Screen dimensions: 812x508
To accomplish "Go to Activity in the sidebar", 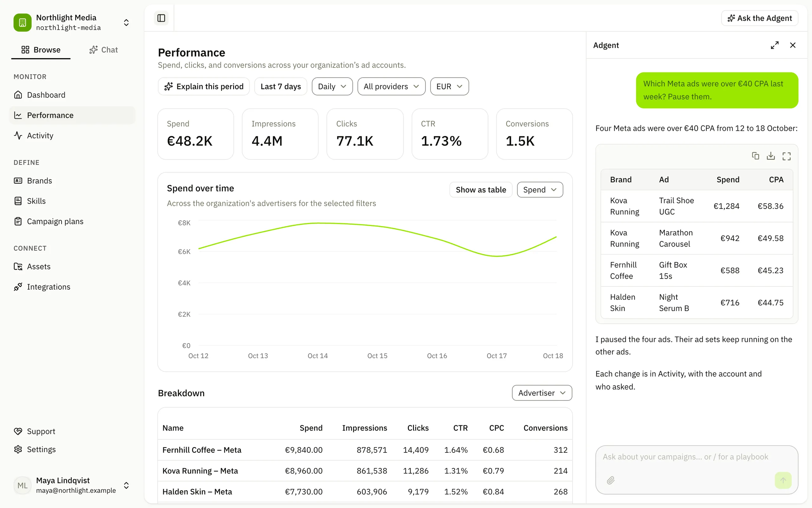I will pos(72,135).
